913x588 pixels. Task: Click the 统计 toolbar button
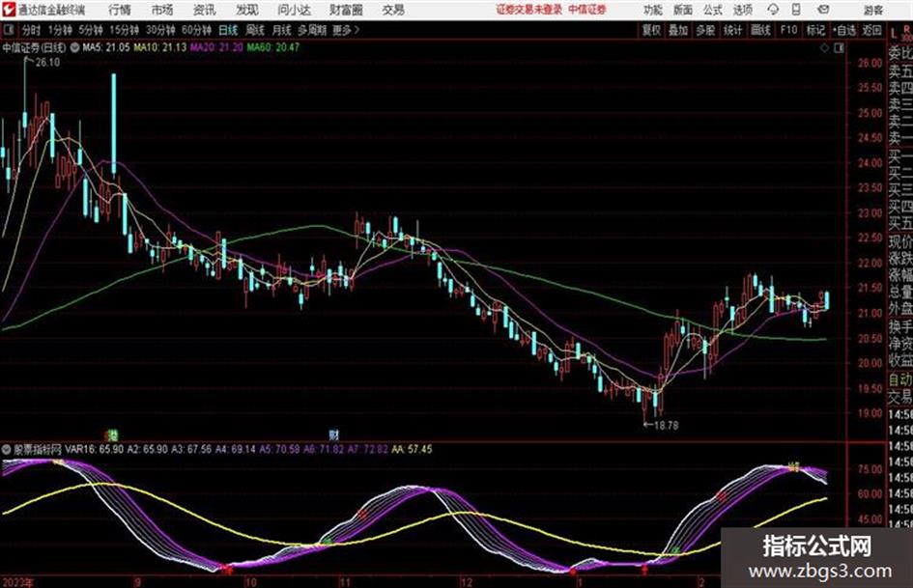pyautogui.click(x=732, y=30)
